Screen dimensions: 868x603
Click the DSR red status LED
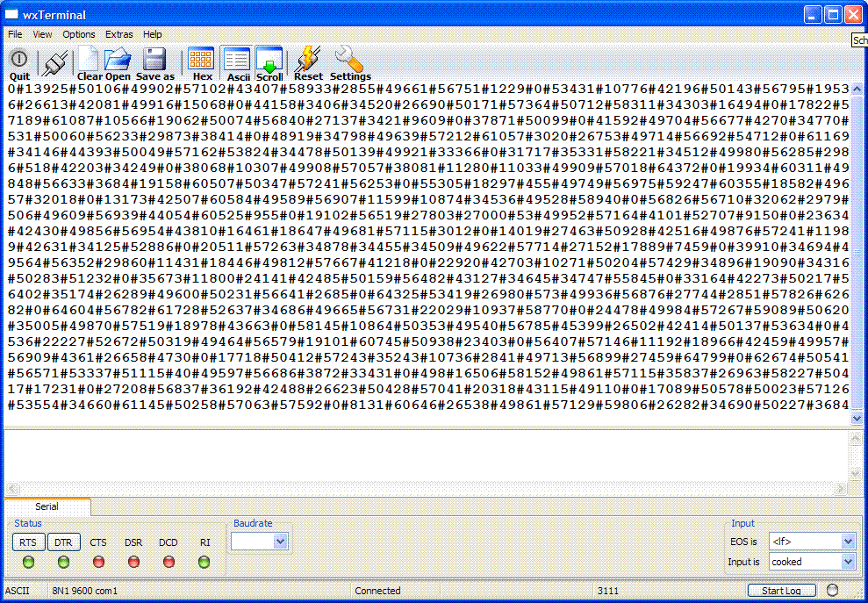pos(134,562)
